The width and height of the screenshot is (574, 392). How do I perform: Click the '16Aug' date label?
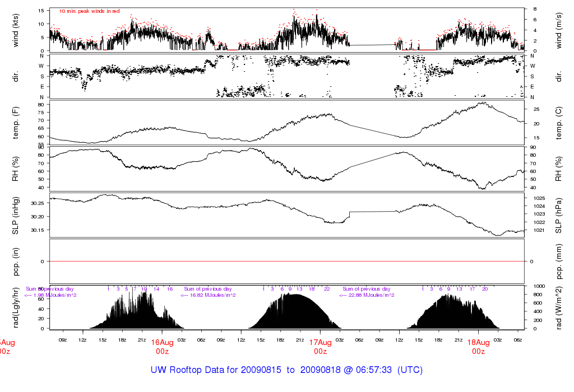(162, 343)
